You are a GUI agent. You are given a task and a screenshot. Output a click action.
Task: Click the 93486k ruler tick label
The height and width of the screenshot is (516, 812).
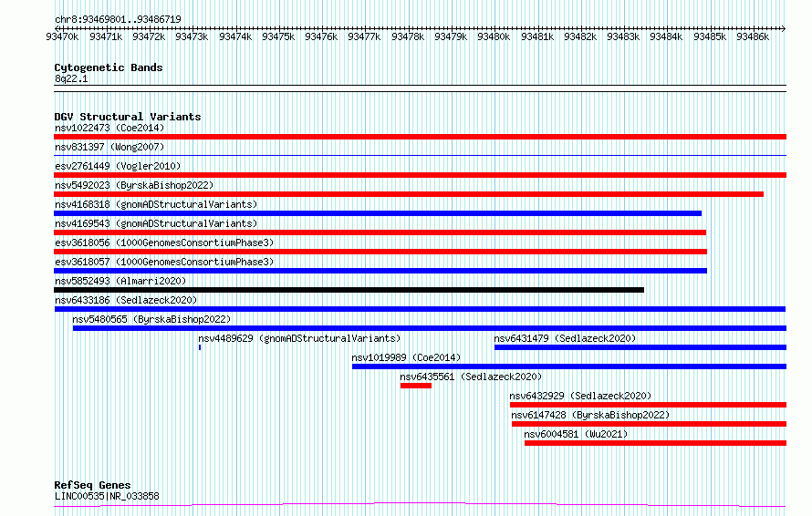click(753, 36)
